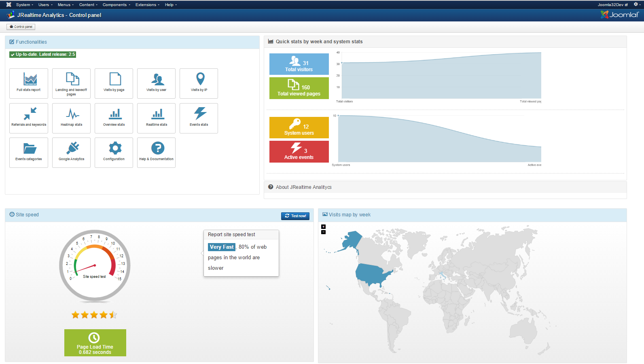Click the Up-to-date Latest release badge

pos(43,55)
